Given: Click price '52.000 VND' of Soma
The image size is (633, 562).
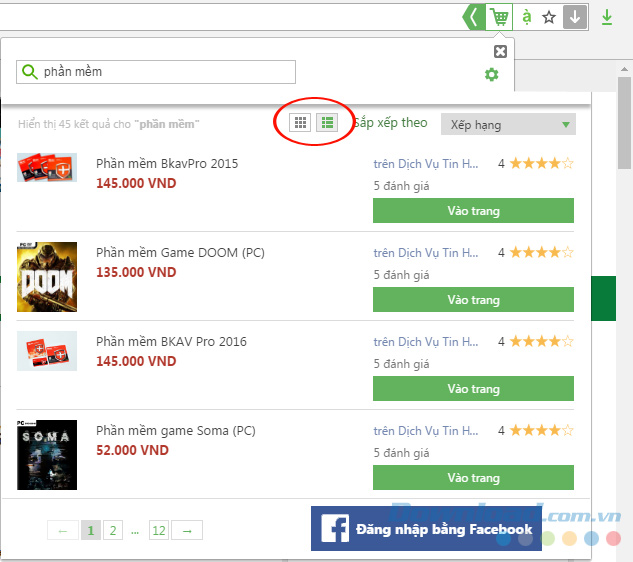Looking at the screenshot, I should coord(132,450).
